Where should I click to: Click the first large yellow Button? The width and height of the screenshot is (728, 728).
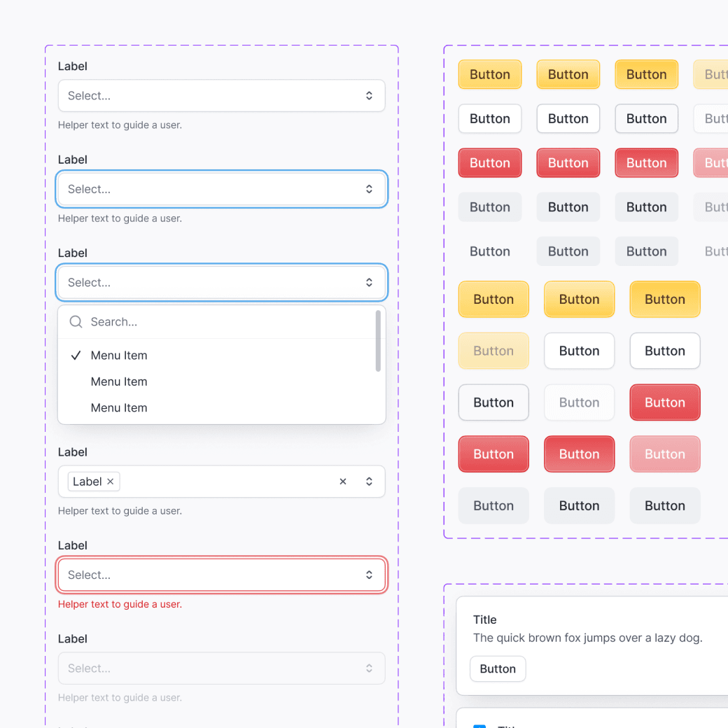point(493,299)
